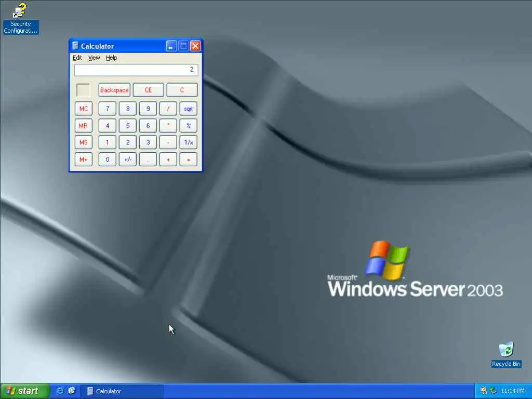Screen dimensions: 532x399
Task: Click the plus (+) button
Action: 168,159
